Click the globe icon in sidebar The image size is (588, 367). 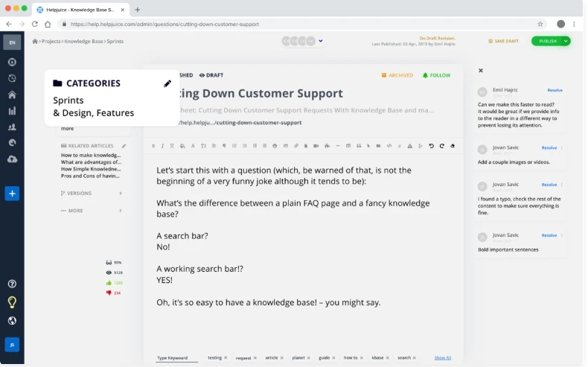[x=12, y=321]
